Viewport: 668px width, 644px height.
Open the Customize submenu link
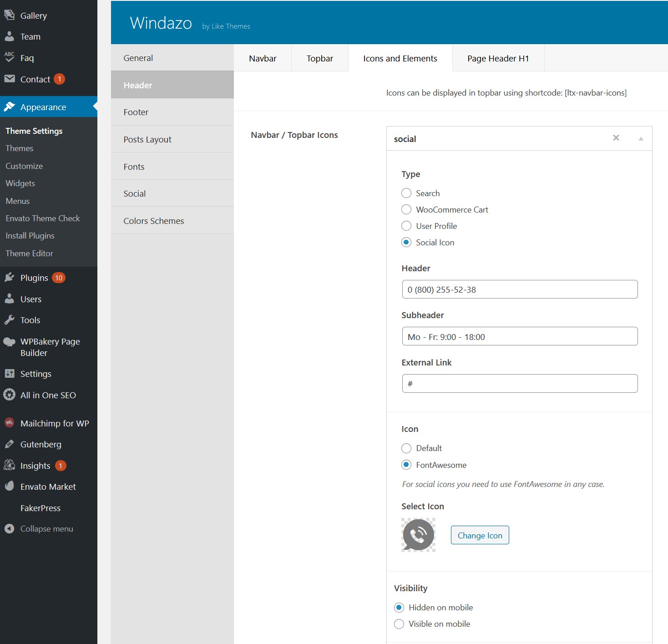click(24, 166)
